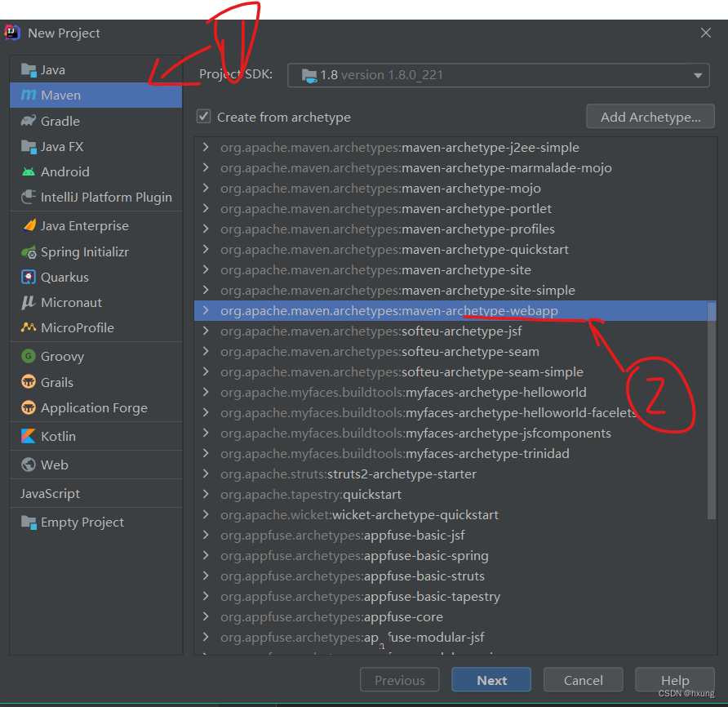The width and height of the screenshot is (728, 707).
Task: Expand struts2-archetype-starter node
Action: [206, 474]
